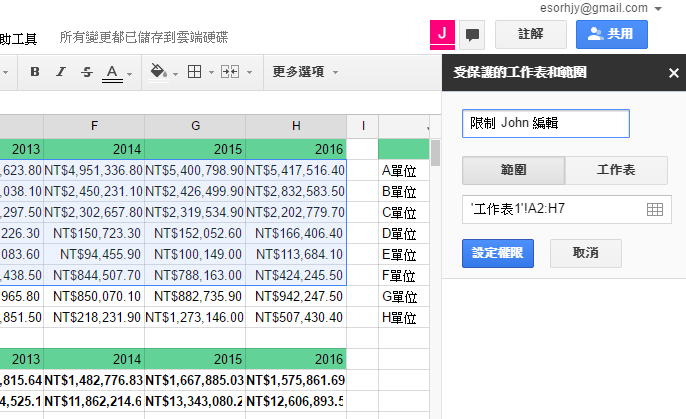The height and width of the screenshot is (419, 686).
Task: Click the 所有變更都已儲存到雲端硬碟 status text
Action: coord(144,38)
